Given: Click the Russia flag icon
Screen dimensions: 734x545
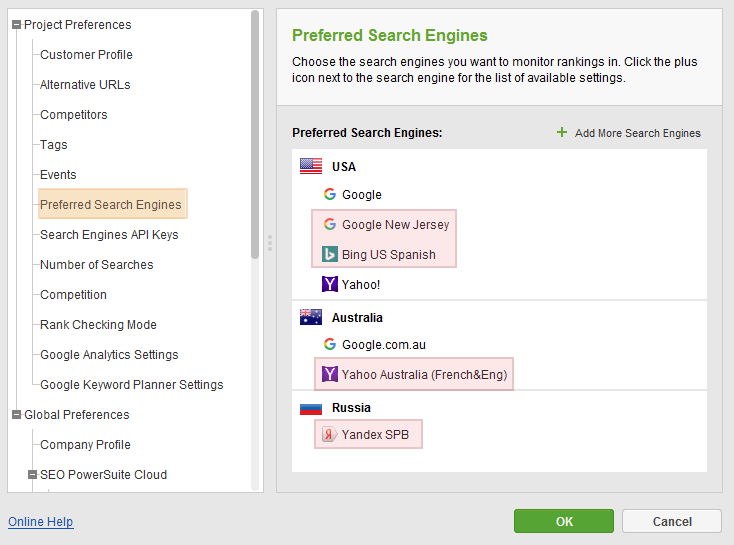Looking at the screenshot, I should [311, 409].
